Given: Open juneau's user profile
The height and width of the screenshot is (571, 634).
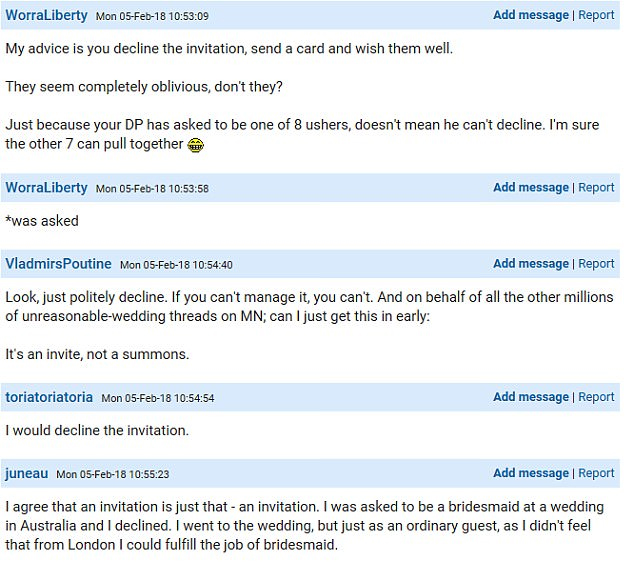Looking at the screenshot, I should pyautogui.click(x=27, y=473).
